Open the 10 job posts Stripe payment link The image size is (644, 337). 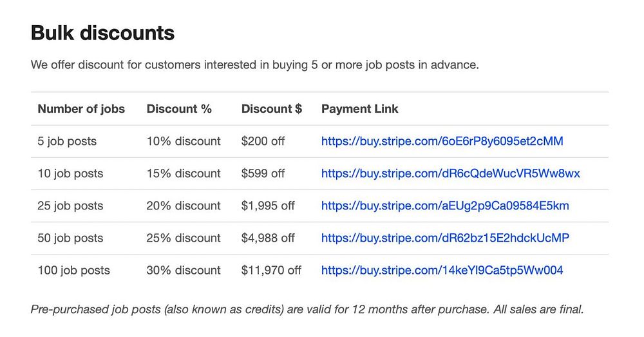click(x=450, y=173)
